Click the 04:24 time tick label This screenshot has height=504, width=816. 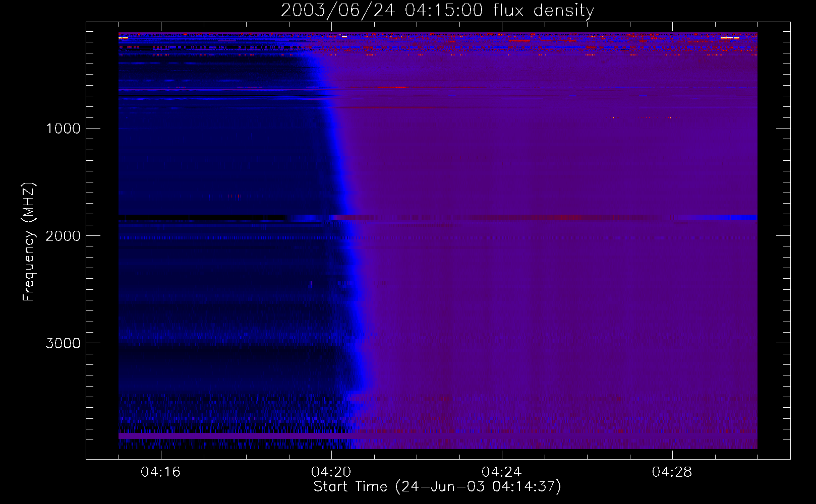(502, 472)
